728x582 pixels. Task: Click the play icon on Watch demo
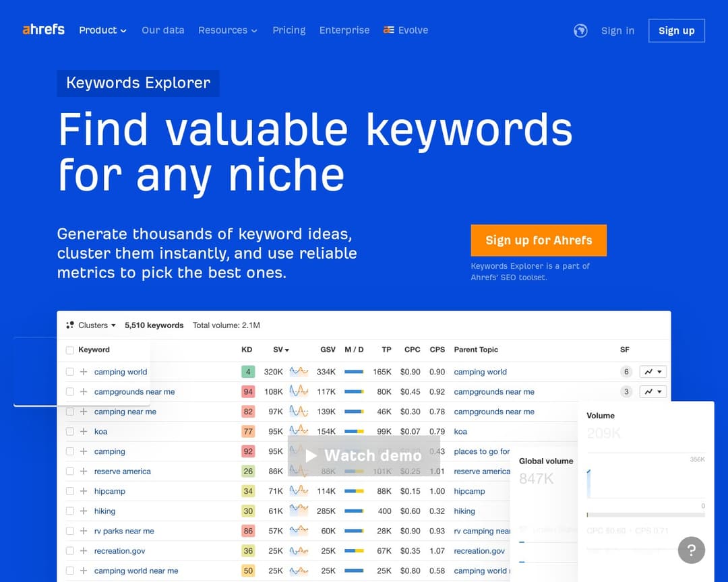point(310,455)
